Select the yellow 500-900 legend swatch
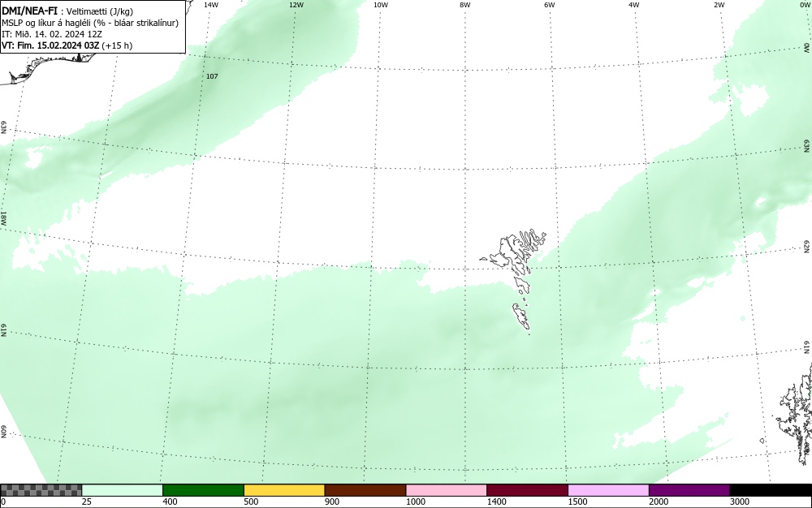812x508 pixels. pyautogui.click(x=284, y=490)
